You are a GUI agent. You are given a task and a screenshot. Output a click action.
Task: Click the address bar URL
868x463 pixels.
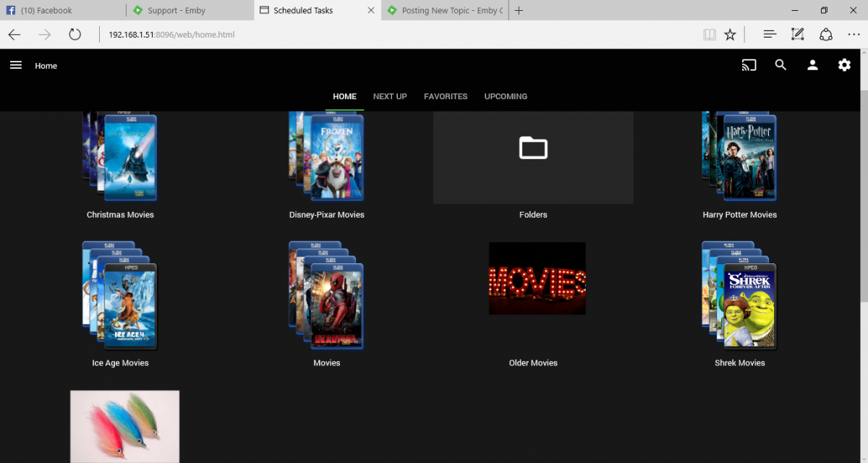[x=171, y=34]
